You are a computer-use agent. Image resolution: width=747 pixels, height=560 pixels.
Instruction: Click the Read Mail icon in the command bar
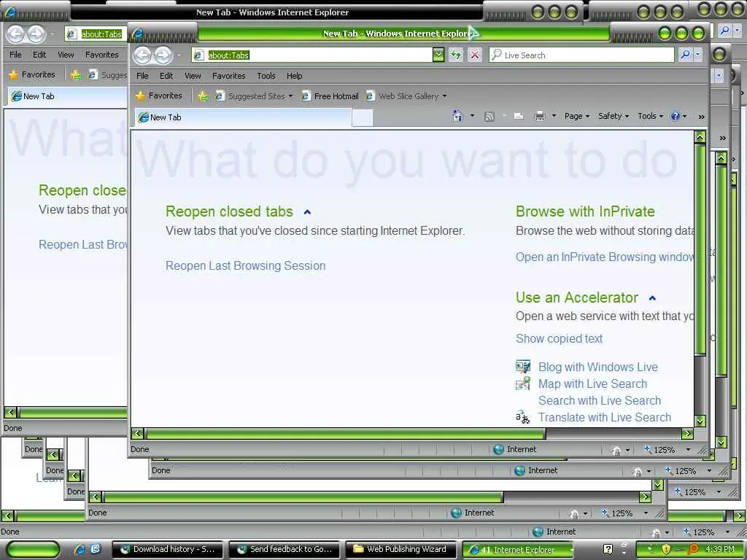tap(519, 116)
